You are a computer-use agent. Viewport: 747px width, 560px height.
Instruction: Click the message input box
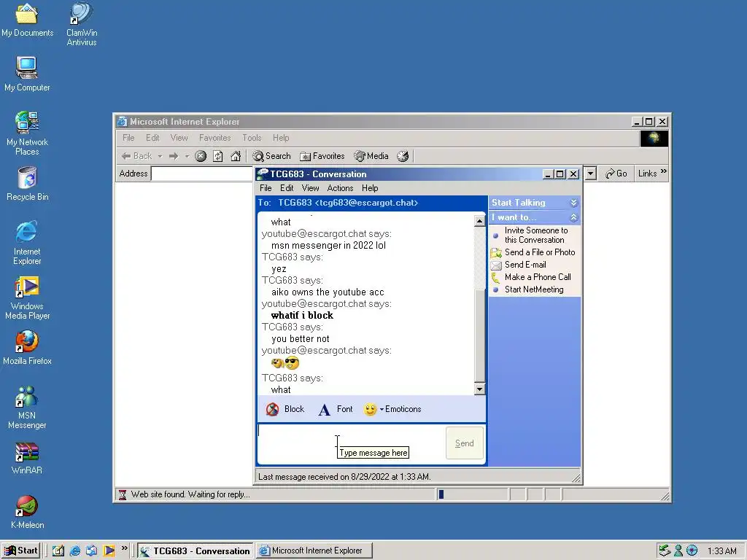(351, 444)
